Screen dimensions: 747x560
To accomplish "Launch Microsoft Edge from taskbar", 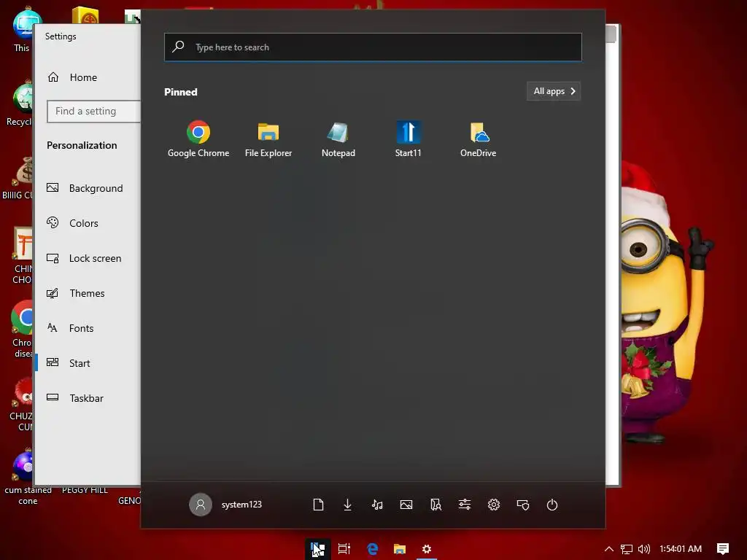I will click(373, 549).
